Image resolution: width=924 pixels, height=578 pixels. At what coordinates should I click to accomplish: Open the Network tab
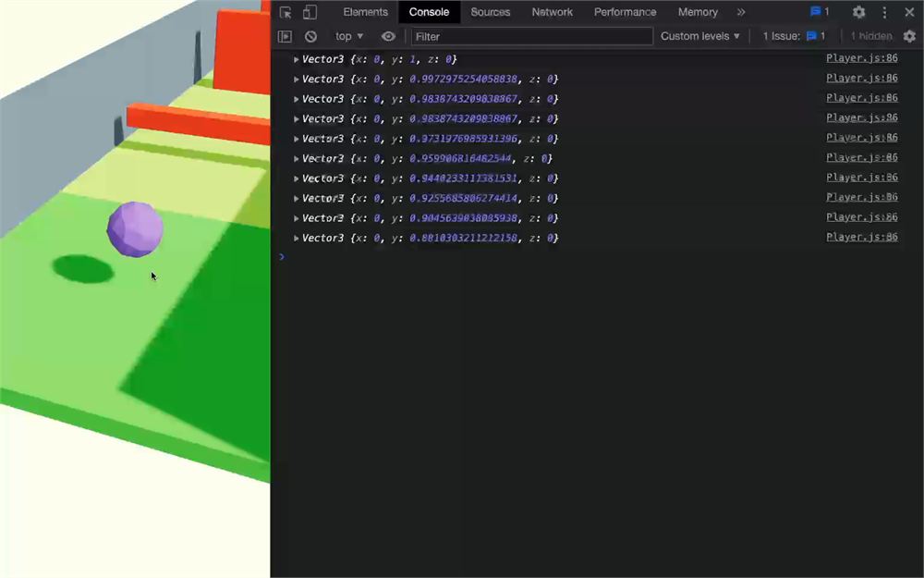pyautogui.click(x=552, y=12)
